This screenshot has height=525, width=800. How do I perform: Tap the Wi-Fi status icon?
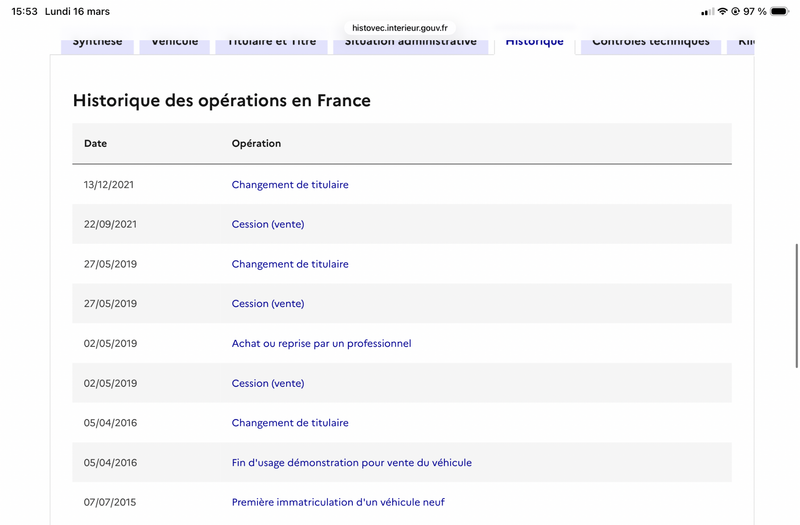click(722, 11)
